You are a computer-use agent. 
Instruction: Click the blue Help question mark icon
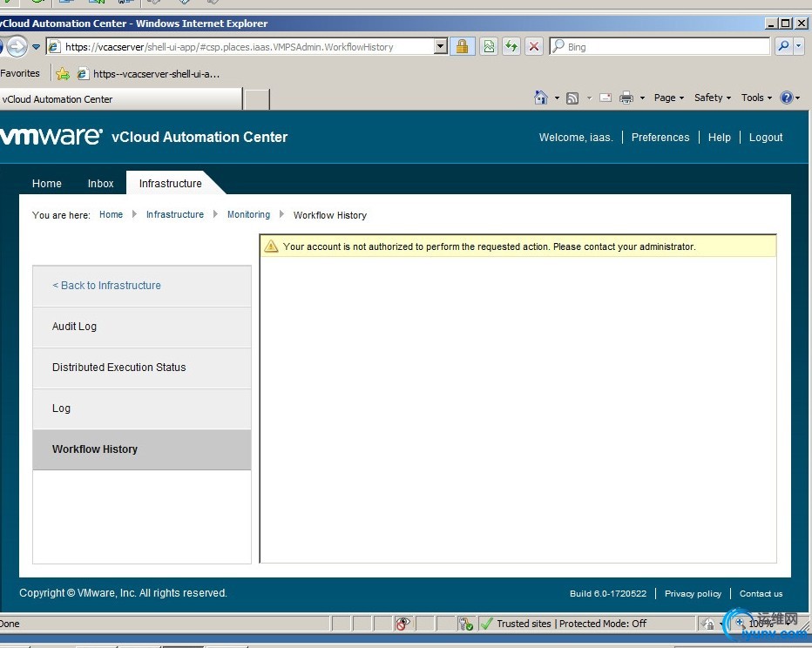point(786,98)
